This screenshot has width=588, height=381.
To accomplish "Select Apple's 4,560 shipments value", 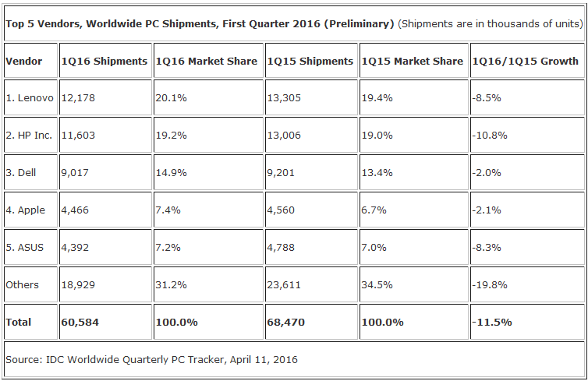I will [x=282, y=210].
